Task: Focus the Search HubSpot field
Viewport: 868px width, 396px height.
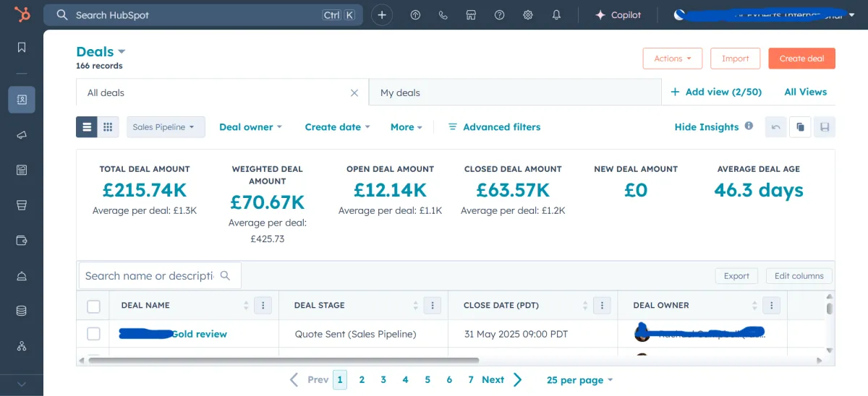Action: pos(203,14)
